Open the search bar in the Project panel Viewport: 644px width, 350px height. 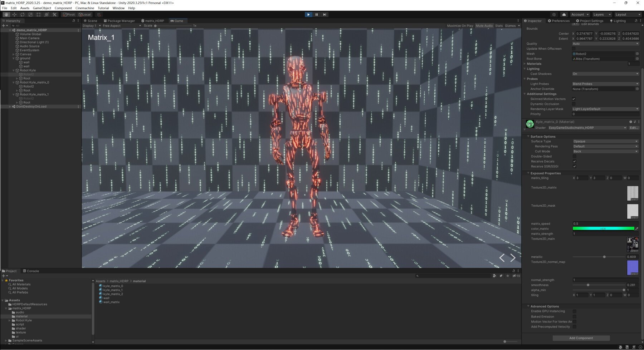(x=453, y=276)
